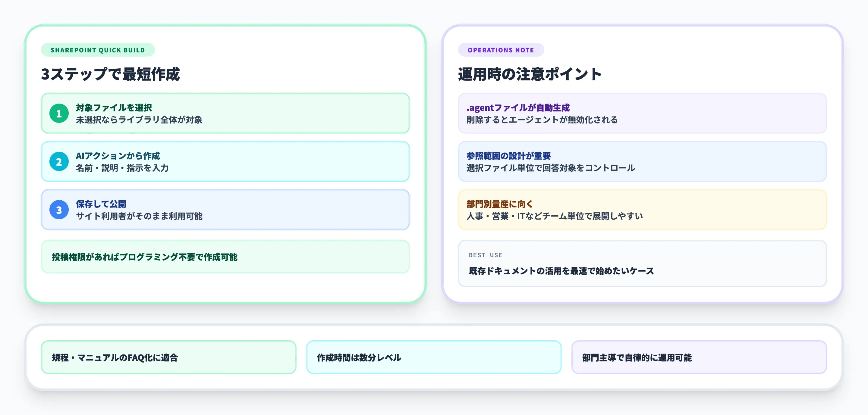Viewport: 868px width, 415px height.
Task: Click the OPERATIONS NOTE badge
Action: 501,50
